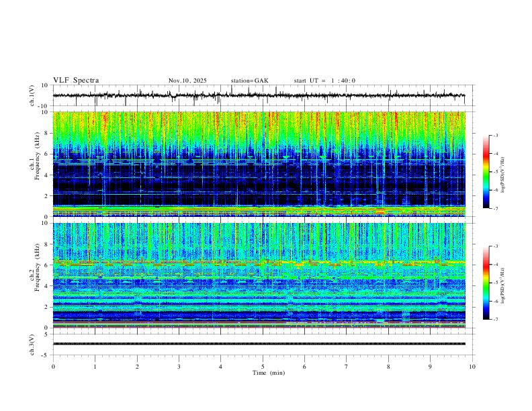Click the ch.1(V) waveform trace panel
This screenshot has height=411, width=532.
263,95
